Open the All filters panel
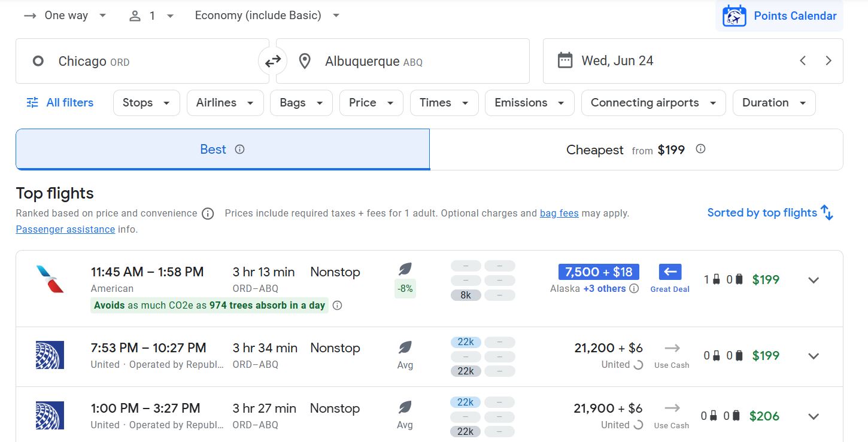Image resolution: width=868 pixels, height=442 pixels. pyautogui.click(x=60, y=103)
